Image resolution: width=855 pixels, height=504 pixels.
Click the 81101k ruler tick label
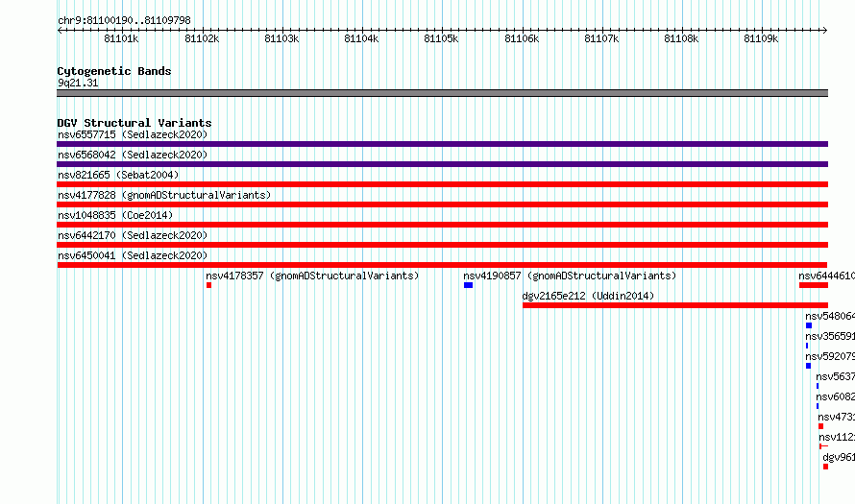point(121,38)
